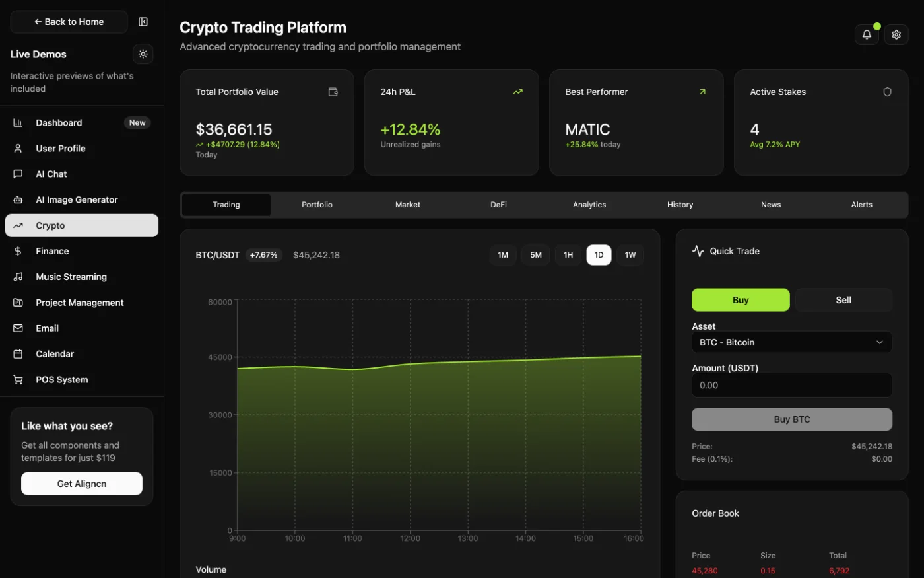924x578 pixels.
Task: Click the +12.84% 24h P&L value
Action: tap(411, 129)
